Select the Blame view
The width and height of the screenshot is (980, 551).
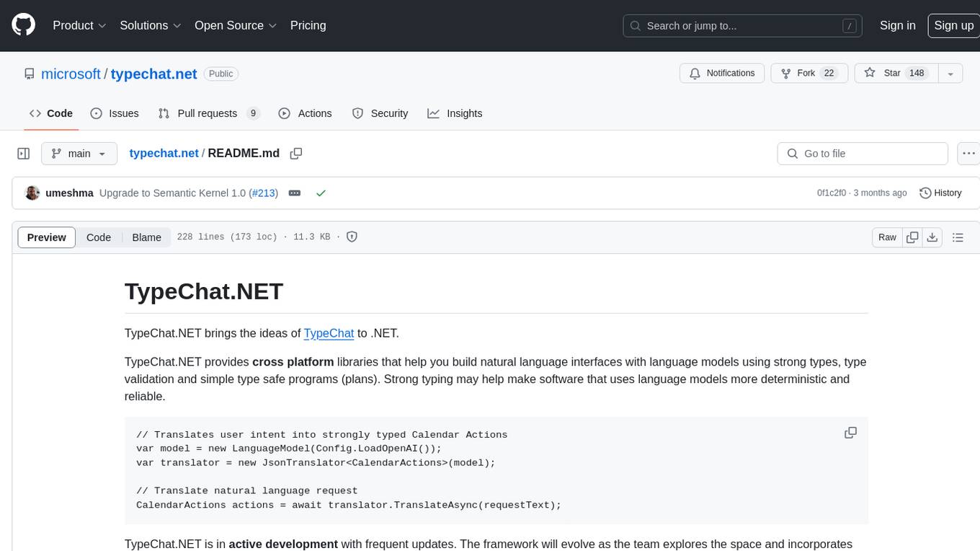point(146,237)
